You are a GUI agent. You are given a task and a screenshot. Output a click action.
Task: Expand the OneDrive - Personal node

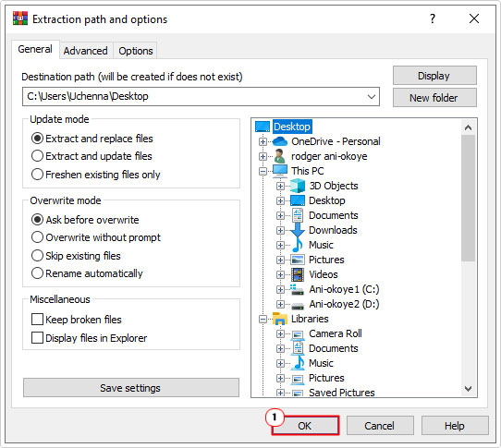click(x=263, y=141)
